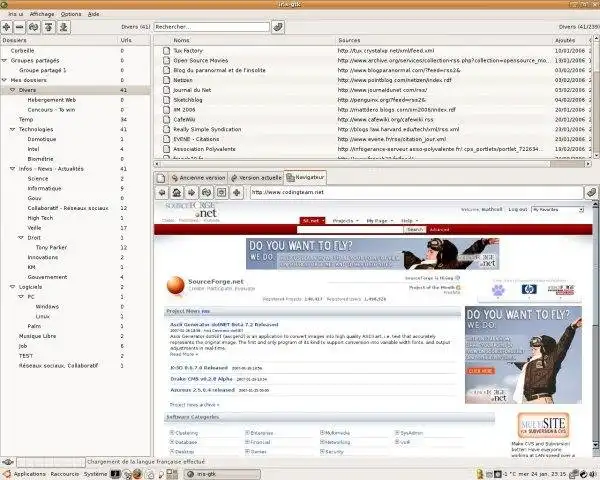Click the Firefox icon in the bottom panel

click(x=137, y=474)
